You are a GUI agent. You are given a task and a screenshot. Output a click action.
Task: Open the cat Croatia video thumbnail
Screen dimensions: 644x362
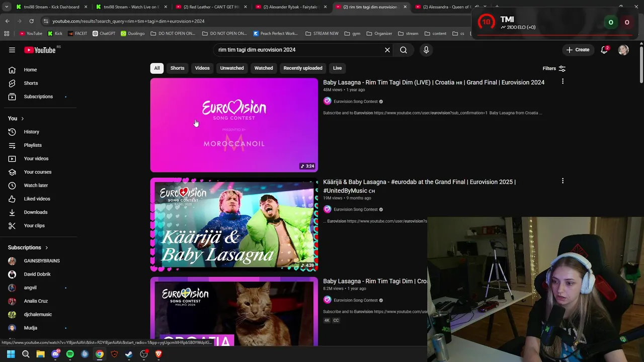tap(234, 312)
